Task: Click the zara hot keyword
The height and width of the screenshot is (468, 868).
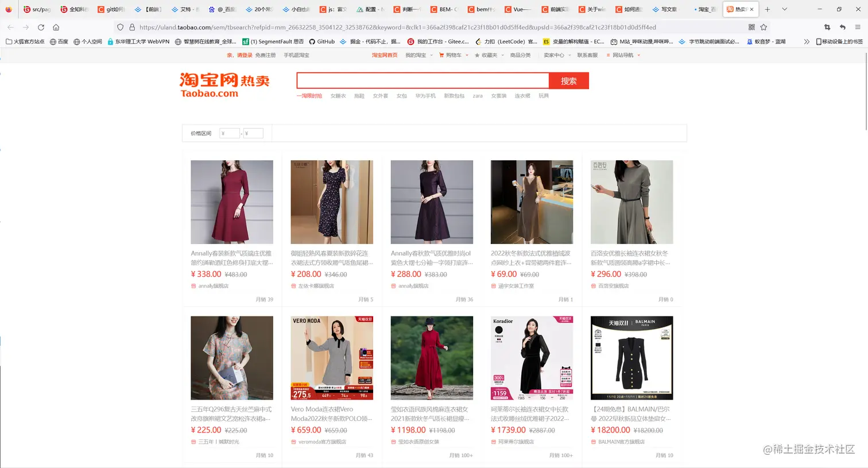Action: pos(478,96)
